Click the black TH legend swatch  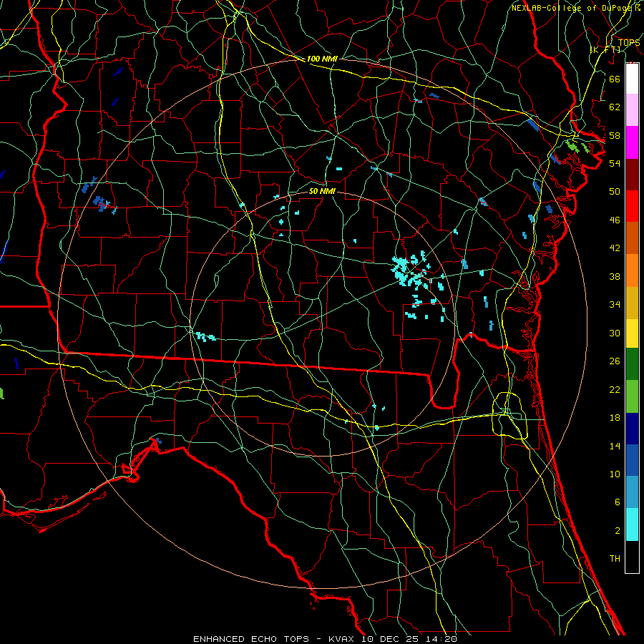pyautogui.click(x=632, y=557)
